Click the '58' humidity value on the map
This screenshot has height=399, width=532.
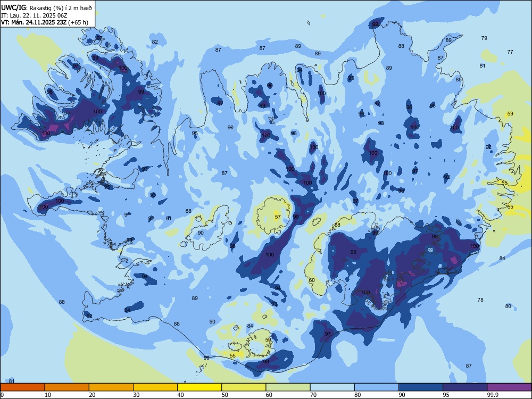tap(337, 225)
